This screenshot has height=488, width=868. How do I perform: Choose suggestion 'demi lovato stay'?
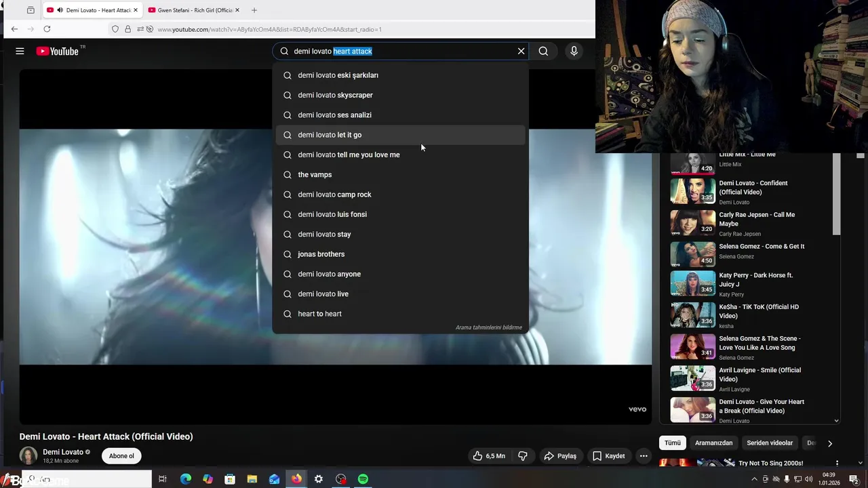pos(400,234)
